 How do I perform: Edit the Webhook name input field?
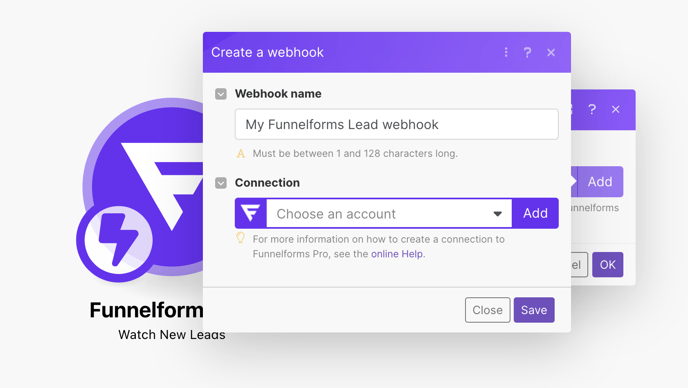397,124
